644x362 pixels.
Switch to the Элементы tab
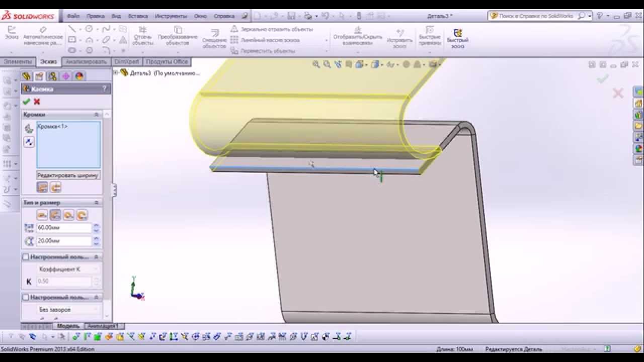[18, 62]
